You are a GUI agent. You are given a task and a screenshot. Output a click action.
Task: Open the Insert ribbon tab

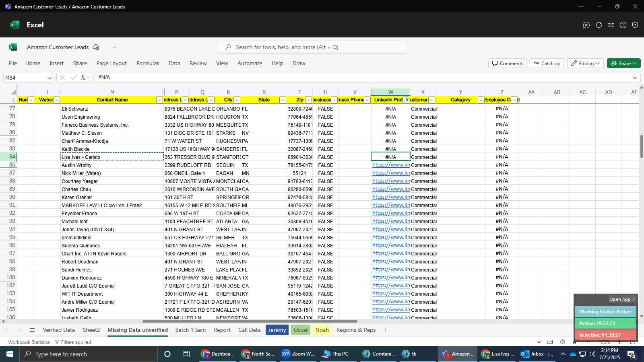point(57,64)
